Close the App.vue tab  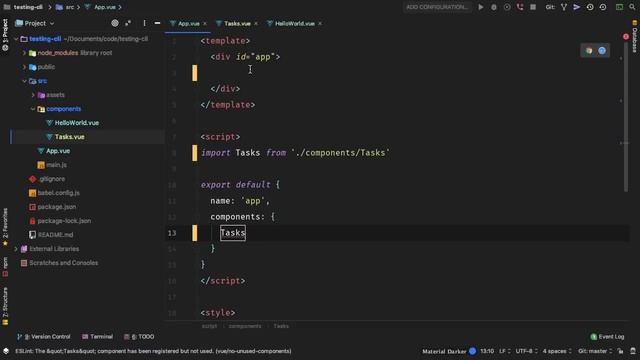[x=205, y=24]
